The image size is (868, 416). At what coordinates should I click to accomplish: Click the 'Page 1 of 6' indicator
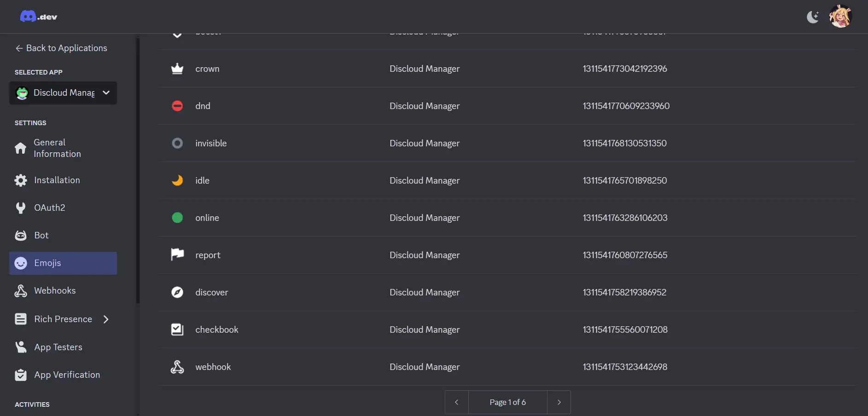508,402
